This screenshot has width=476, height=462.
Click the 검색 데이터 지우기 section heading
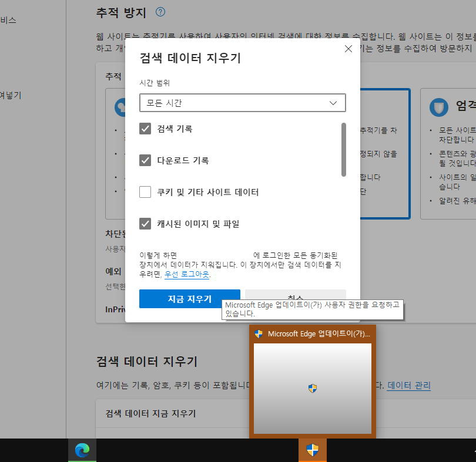point(147,361)
